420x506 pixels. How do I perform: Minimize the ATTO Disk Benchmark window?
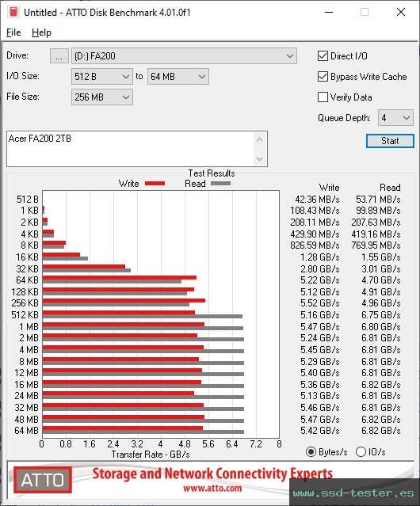329,12
